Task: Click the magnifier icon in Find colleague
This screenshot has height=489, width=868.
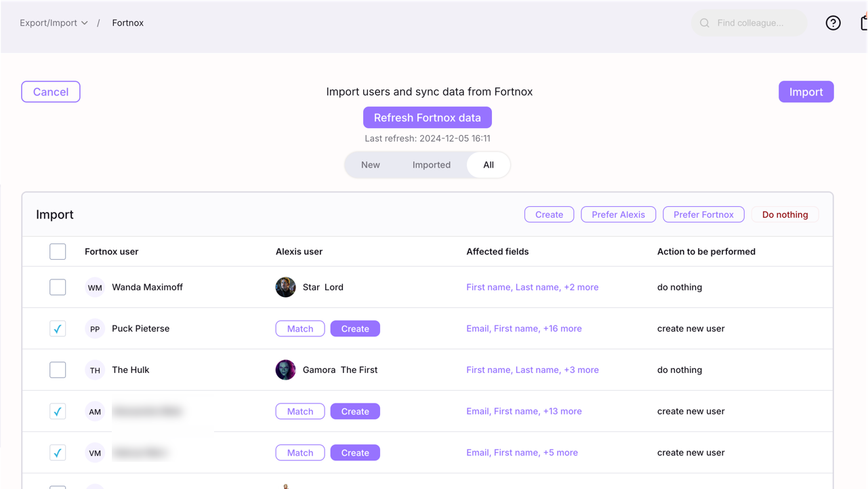Action: tap(705, 23)
